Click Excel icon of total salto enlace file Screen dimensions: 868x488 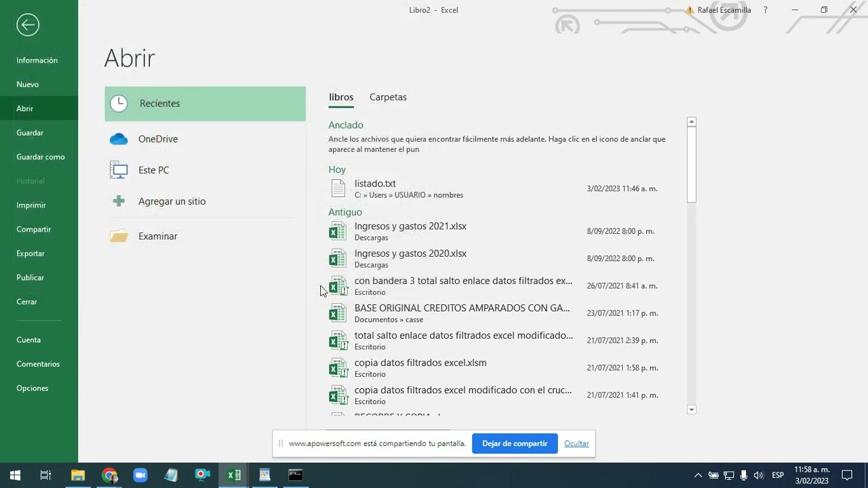(338, 340)
